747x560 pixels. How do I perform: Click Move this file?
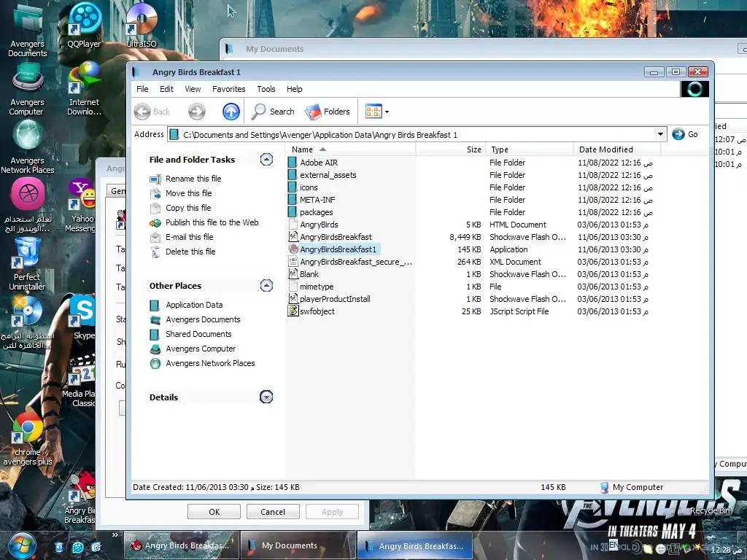pyautogui.click(x=189, y=193)
